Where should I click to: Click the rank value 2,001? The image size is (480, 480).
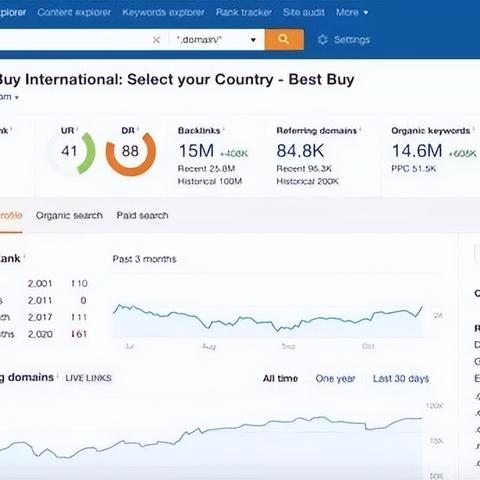40,284
